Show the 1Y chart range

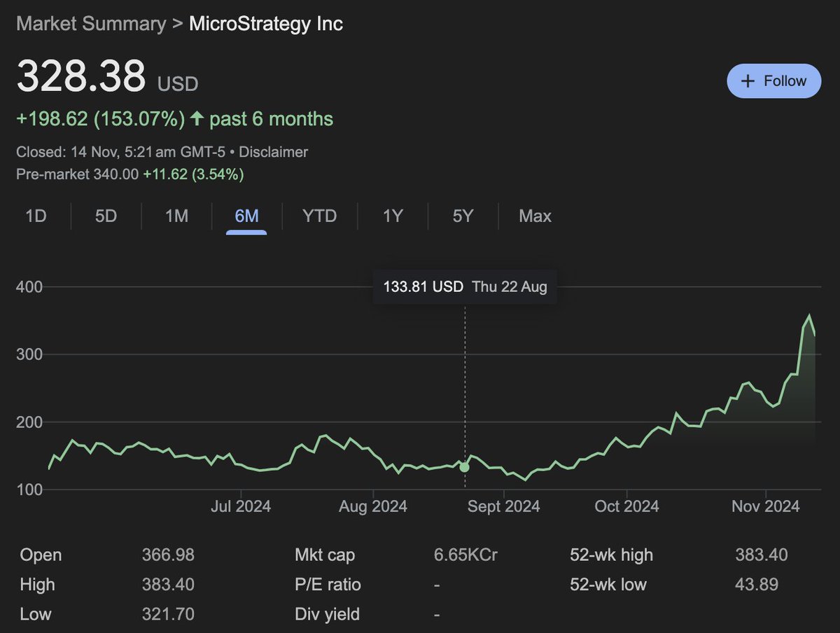click(x=393, y=216)
